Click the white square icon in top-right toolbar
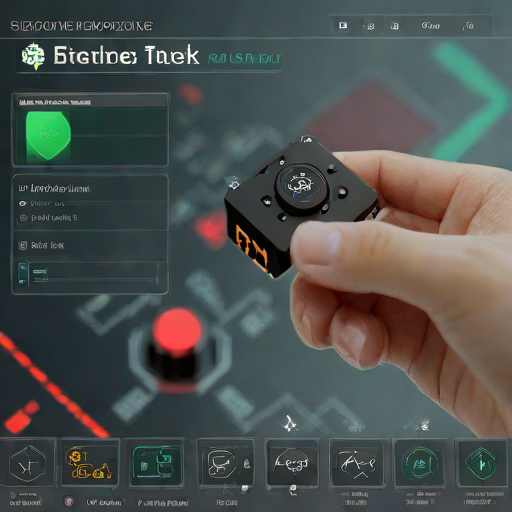The height and width of the screenshot is (512, 512). 343,26
